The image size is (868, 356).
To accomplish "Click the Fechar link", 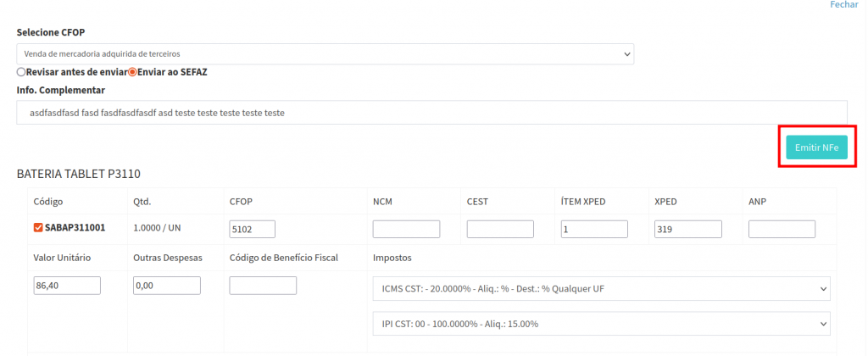I will point(843,5).
